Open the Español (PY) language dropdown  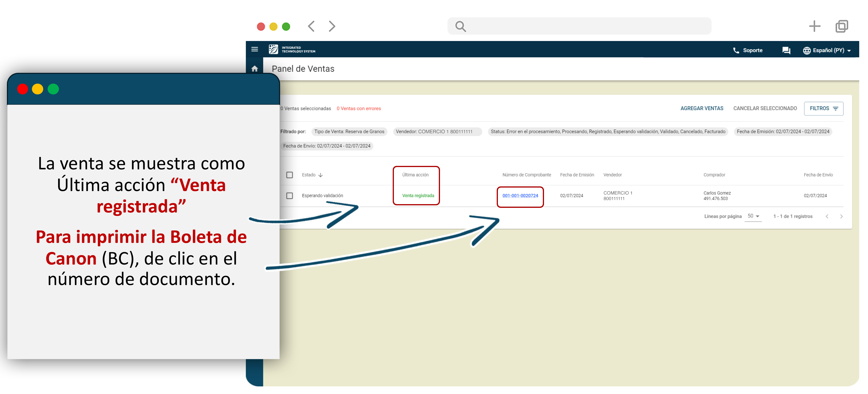click(826, 50)
